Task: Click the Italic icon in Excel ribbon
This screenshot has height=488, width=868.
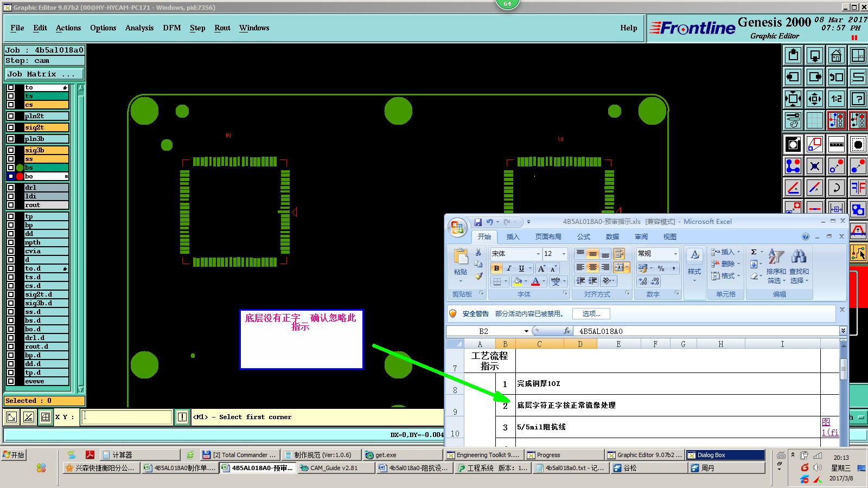Action: tap(509, 268)
